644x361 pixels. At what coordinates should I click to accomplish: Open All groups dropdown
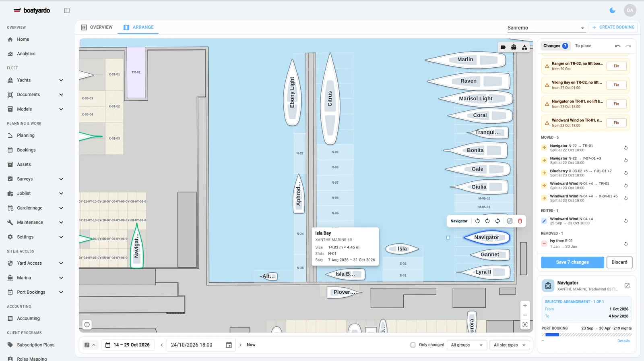coord(467,345)
